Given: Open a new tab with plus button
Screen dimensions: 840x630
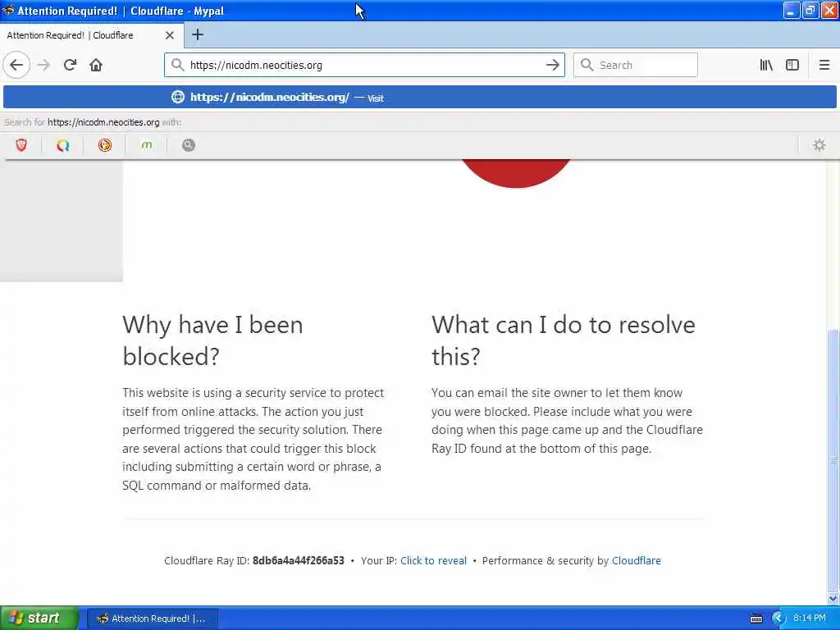Looking at the screenshot, I should pos(198,34).
